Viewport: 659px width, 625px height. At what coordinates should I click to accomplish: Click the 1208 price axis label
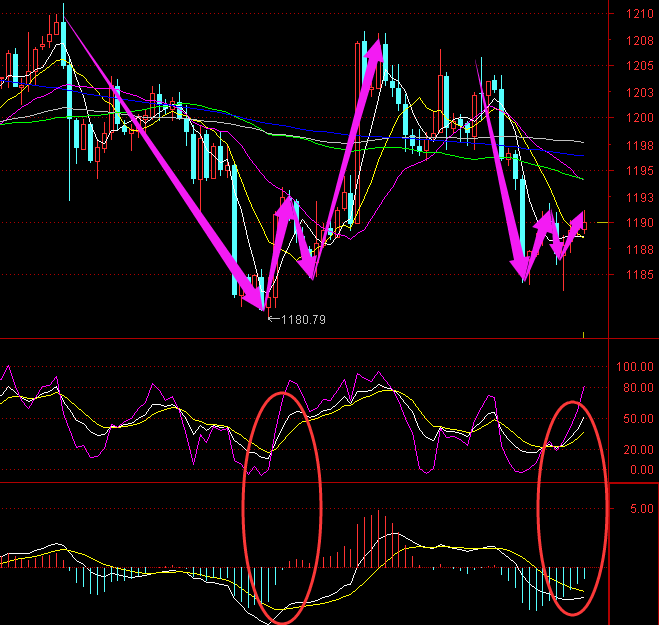click(x=640, y=41)
